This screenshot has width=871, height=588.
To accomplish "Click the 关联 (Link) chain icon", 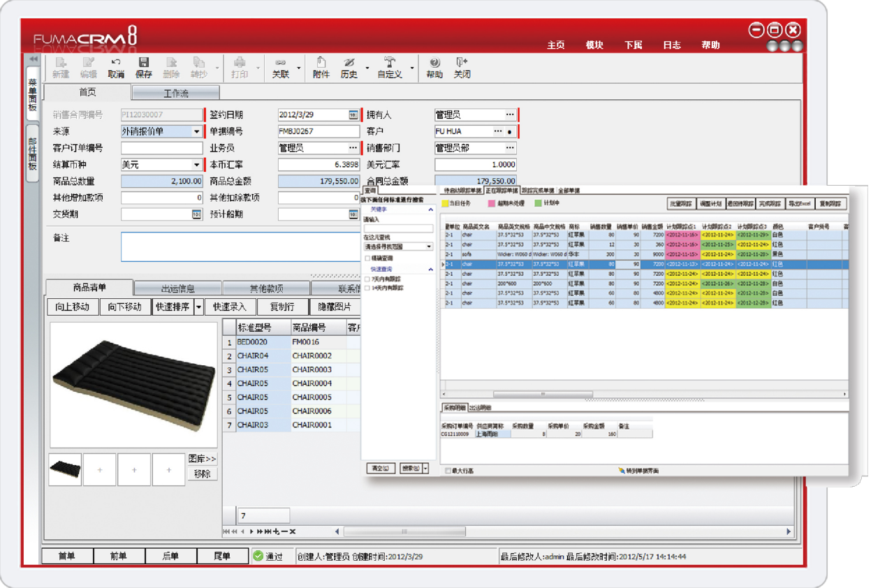I will (280, 63).
